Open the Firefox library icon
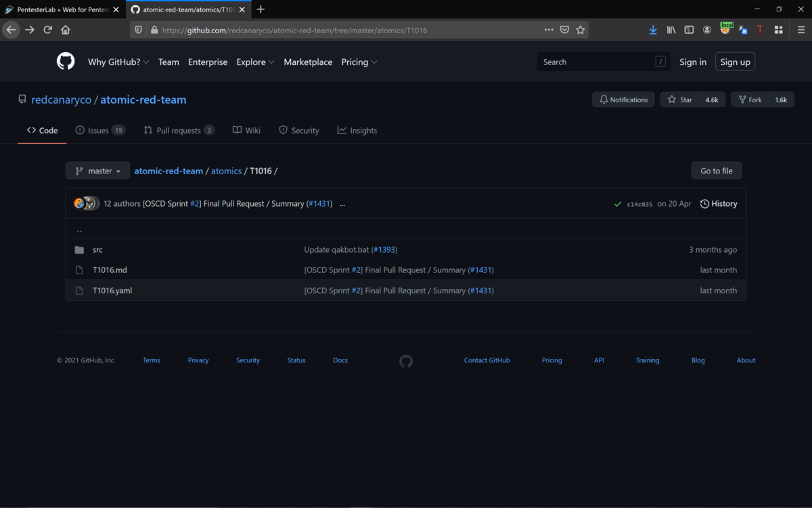 tap(671, 30)
